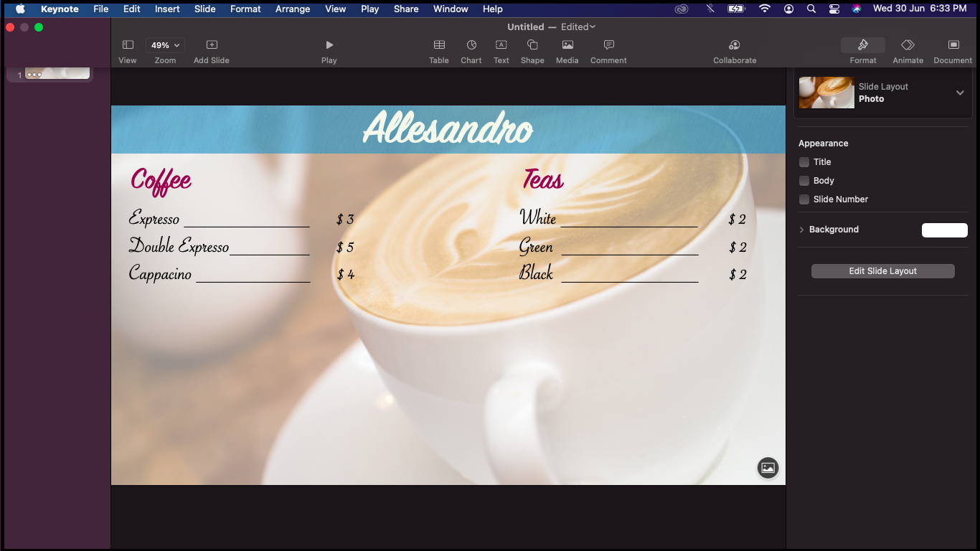Open the Background color swatch
The width and height of the screenshot is (980, 551).
944,230
